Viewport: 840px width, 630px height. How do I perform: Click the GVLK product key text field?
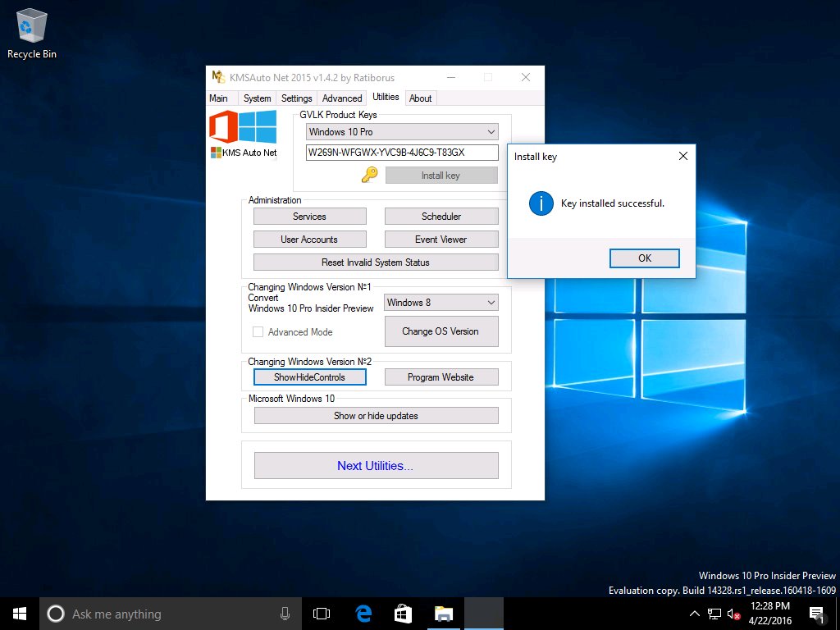click(402, 153)
